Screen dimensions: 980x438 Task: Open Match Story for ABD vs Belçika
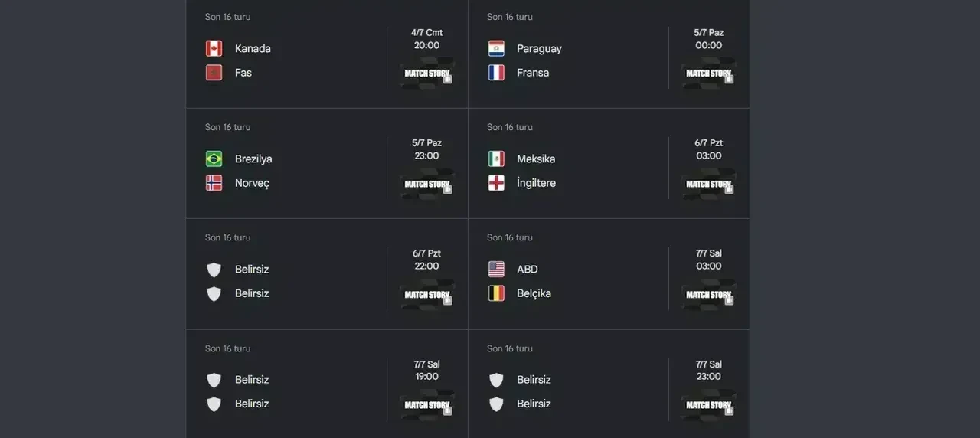[709, 294]
